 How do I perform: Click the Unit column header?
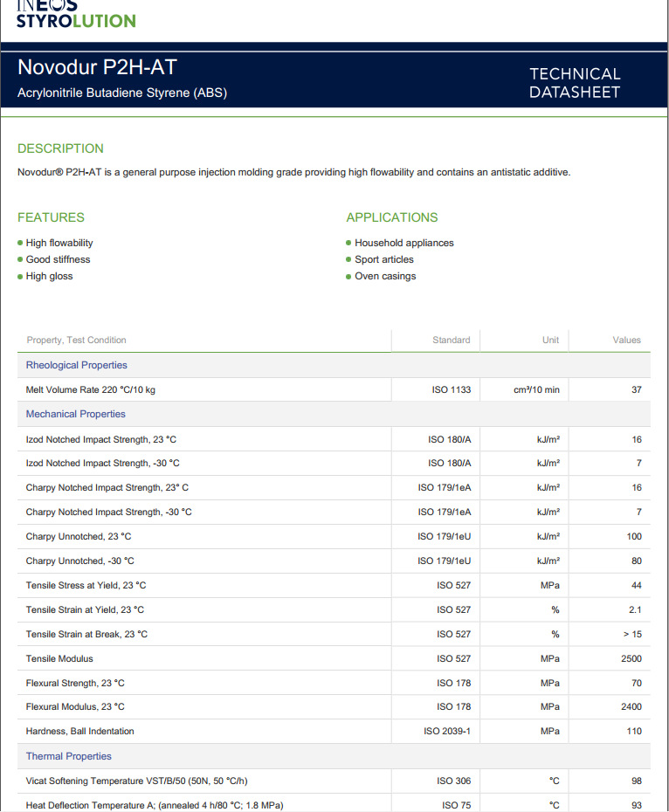[x=550, y=340]
